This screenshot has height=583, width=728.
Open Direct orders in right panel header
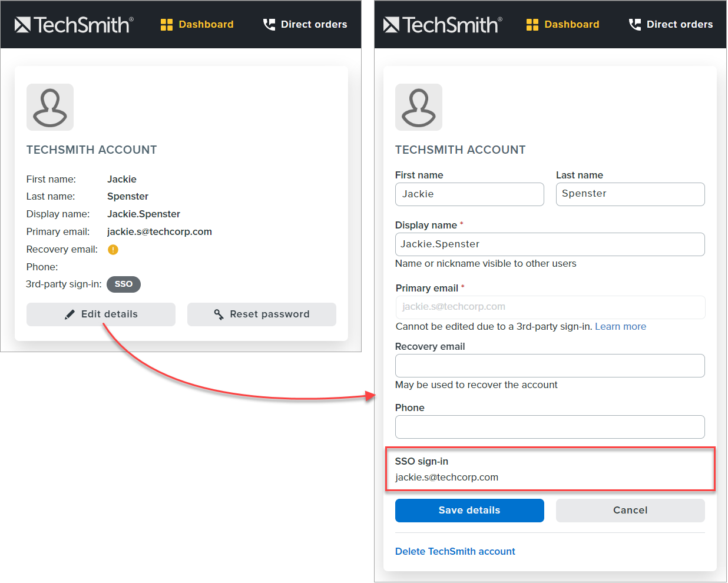[x=671, y=24]
